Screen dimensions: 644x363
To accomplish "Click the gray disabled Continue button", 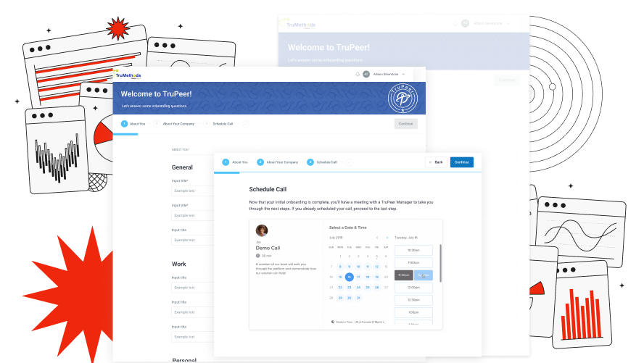I will coord(406,124).
